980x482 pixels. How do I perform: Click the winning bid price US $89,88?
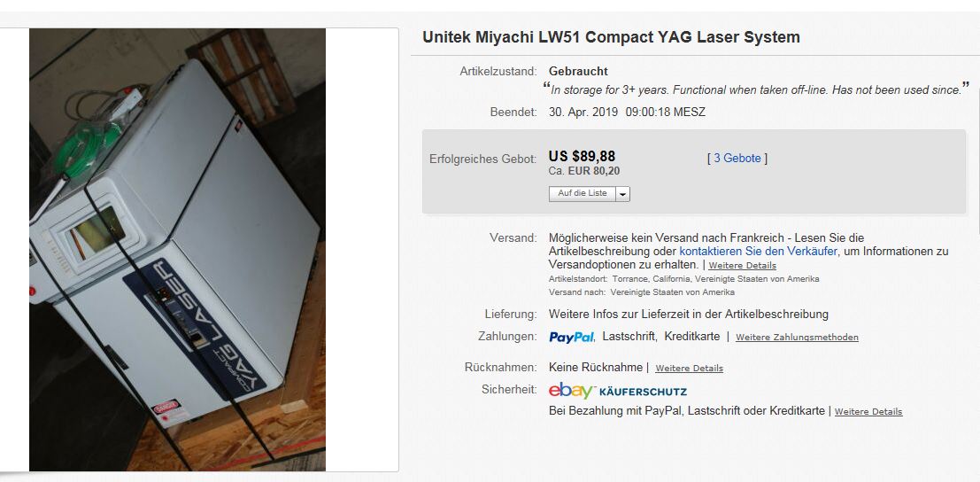coord(582,156)
